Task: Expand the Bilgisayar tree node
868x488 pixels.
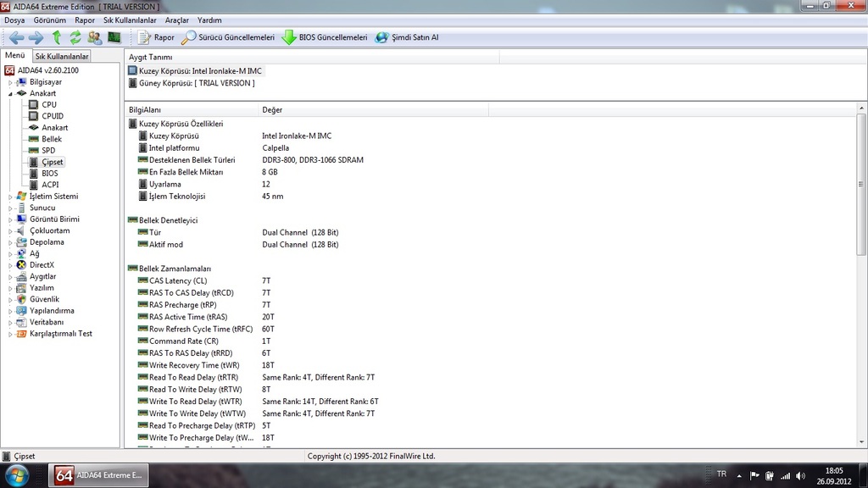Action: [10, 82]
